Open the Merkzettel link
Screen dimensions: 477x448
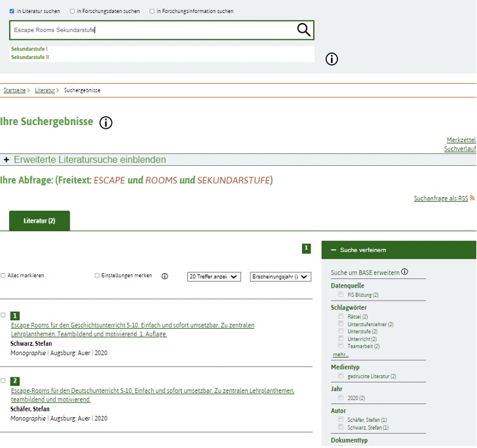pos(461,140)
